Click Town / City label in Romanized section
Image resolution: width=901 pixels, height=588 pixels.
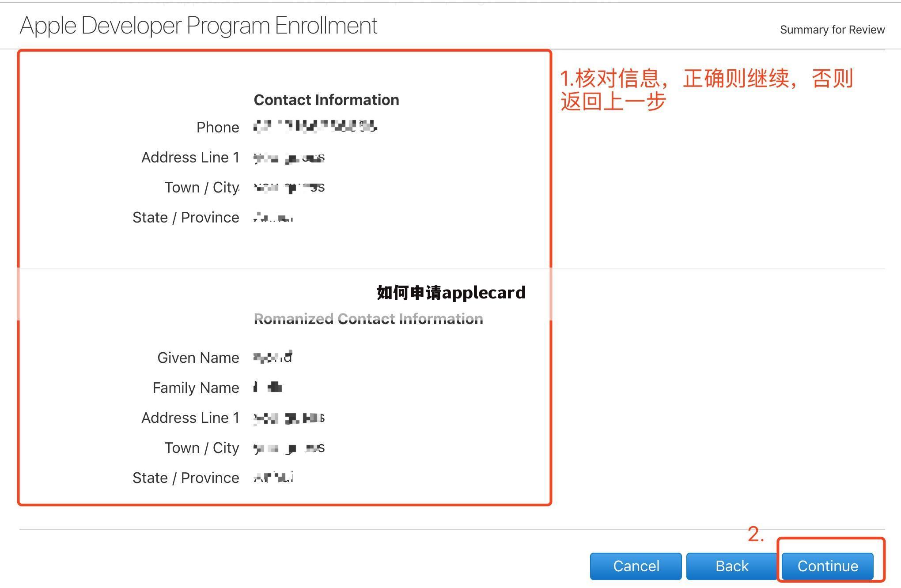(x=202, y=448)
